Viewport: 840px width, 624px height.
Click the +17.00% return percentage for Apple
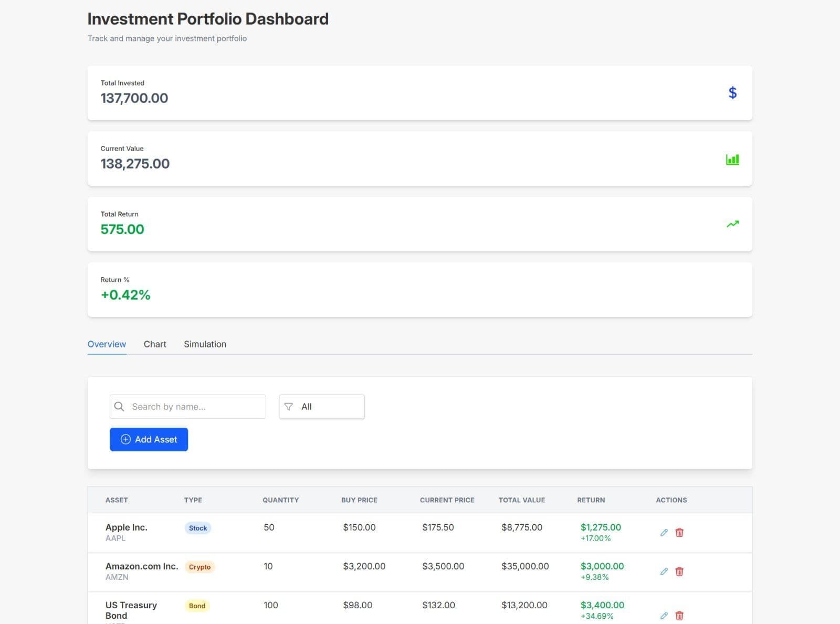pyautogui.click(x=596, y=538)
